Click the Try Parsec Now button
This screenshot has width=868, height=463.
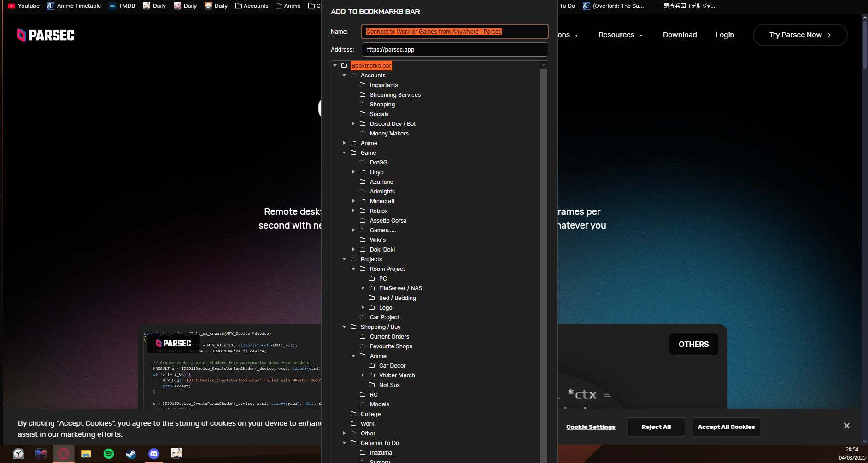coord(800,35)
